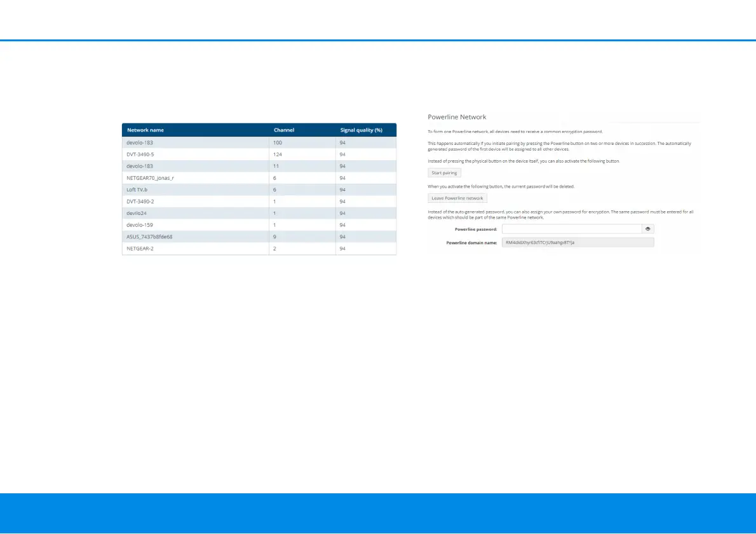Select the DVT-3490-5 network row

click(259, 154)
